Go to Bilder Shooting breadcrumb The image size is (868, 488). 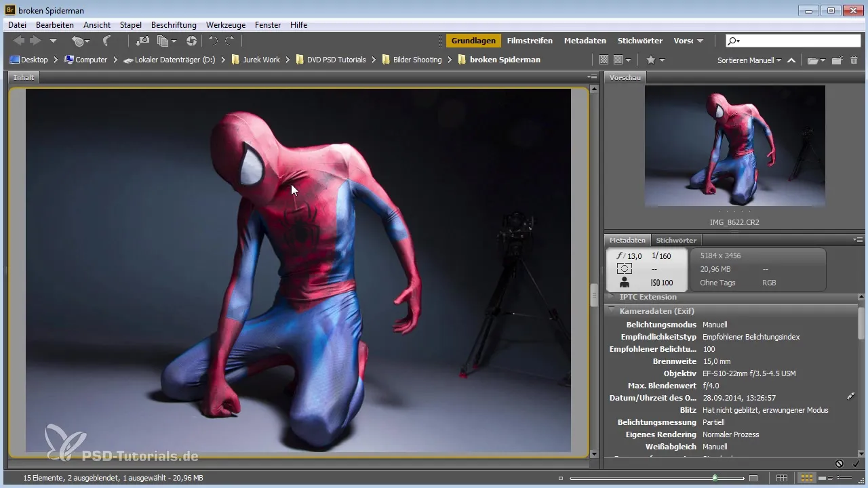(412, 60)
